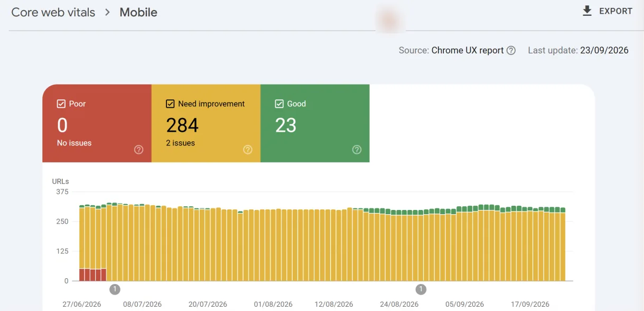The width and height of the screenshot is (644, 311).
Task: Click the '2 issues' text
Action: (180, 143)
